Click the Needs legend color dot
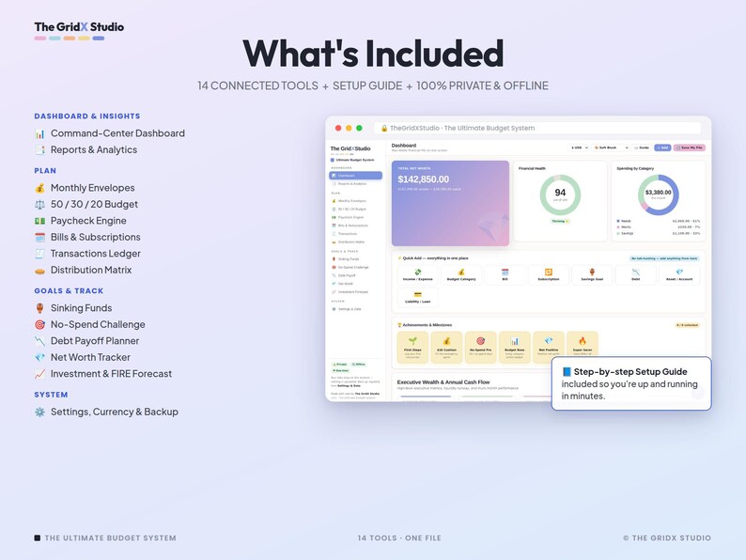The image size is (746, 560). (618, 221)
